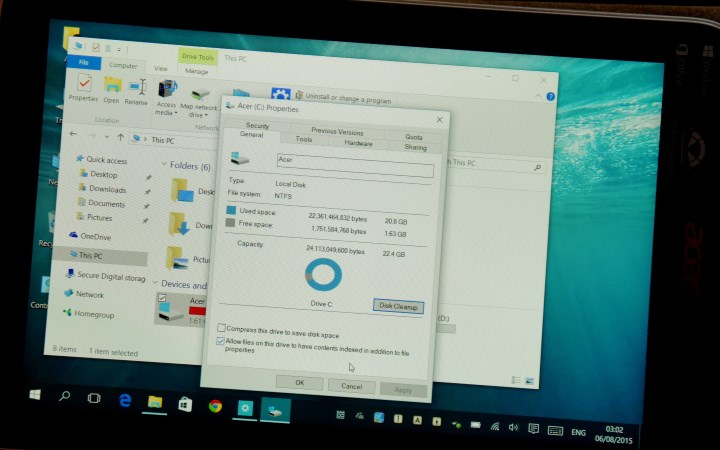Switch to the View ribbon tab
The height and width of the screenshot is (450, 720).
click(161, 68)
